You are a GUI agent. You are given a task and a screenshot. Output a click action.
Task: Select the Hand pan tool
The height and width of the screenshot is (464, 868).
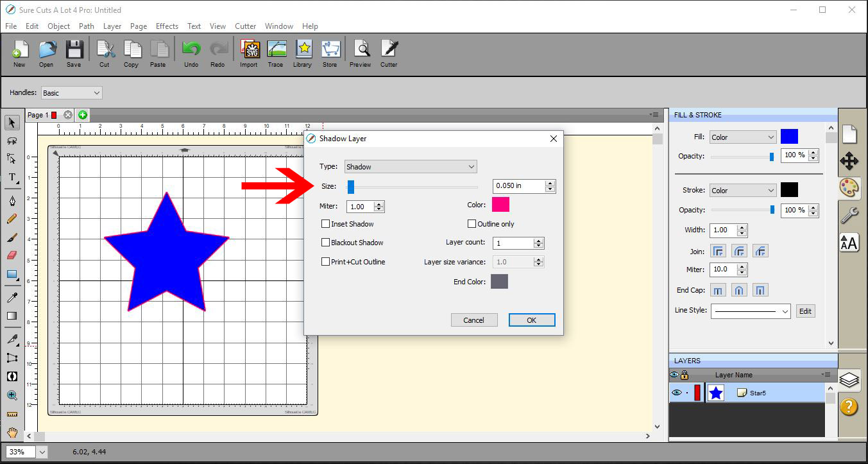(12, 433)
